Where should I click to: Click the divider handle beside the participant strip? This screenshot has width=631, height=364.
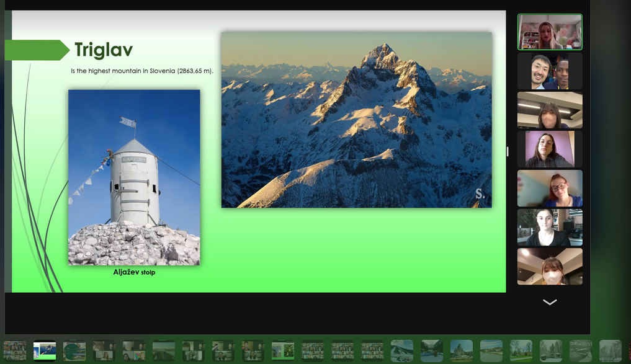508,152
